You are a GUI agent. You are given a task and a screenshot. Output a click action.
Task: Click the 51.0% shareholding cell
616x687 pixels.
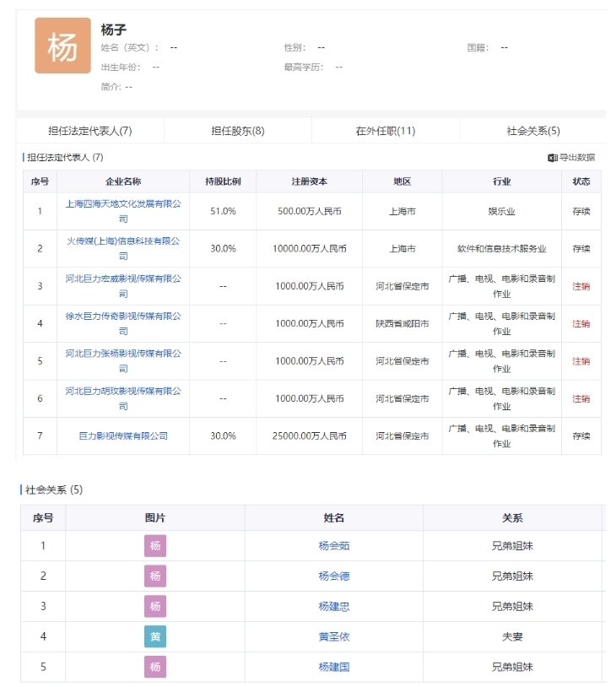coord(223,211)
